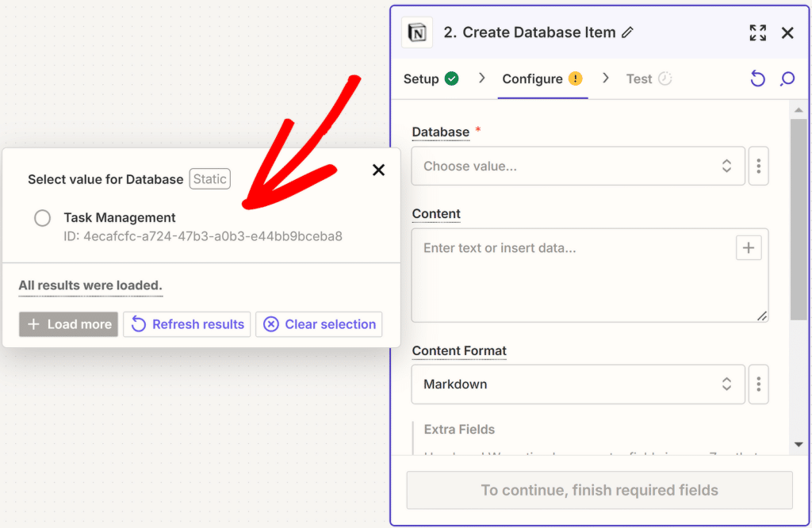Click the Load more button
Screen dimensions: 812x528
(x=68, y=324)
